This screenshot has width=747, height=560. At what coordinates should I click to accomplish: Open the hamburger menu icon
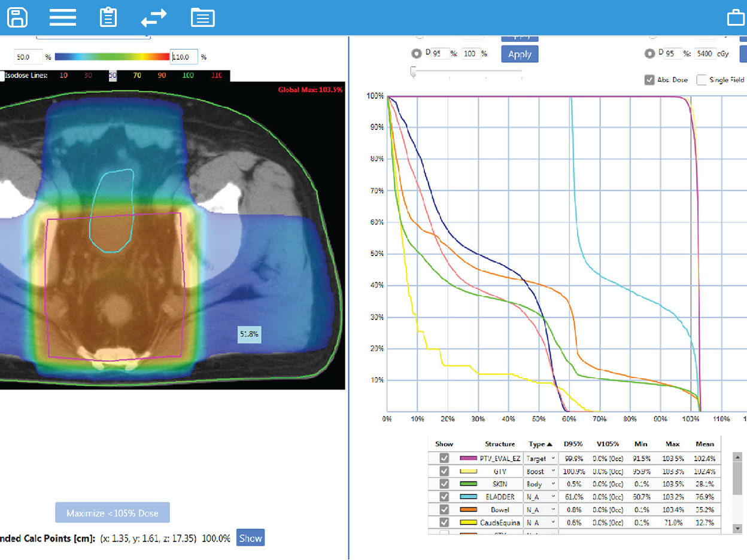pos(62,17)
